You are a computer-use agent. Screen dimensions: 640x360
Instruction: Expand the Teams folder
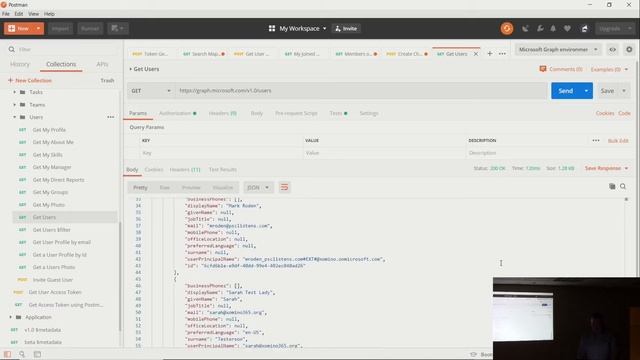[x=15, y=105]
